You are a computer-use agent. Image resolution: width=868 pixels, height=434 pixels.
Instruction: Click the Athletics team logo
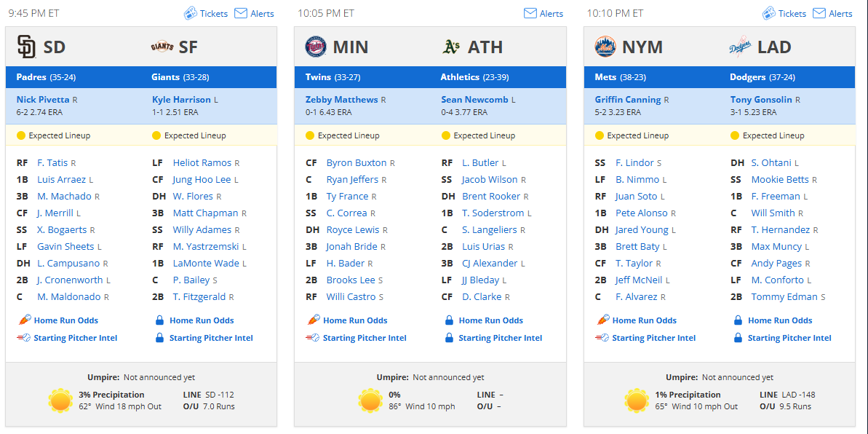[x=452, y=47]
